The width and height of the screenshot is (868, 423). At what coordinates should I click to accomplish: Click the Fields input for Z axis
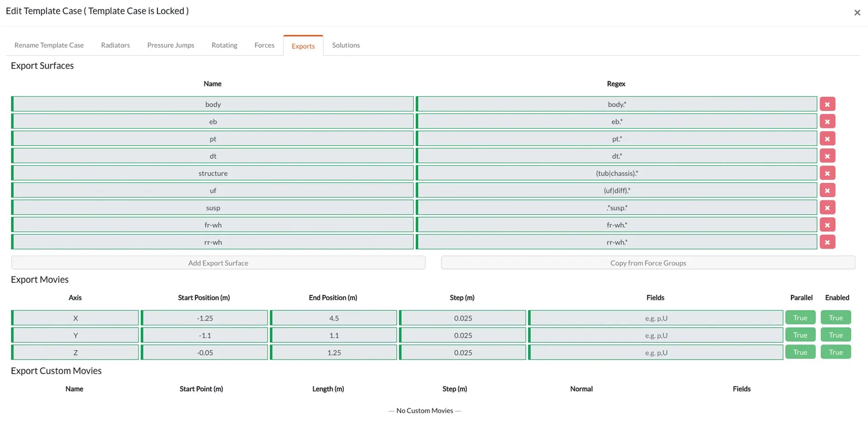click(656, 353)
